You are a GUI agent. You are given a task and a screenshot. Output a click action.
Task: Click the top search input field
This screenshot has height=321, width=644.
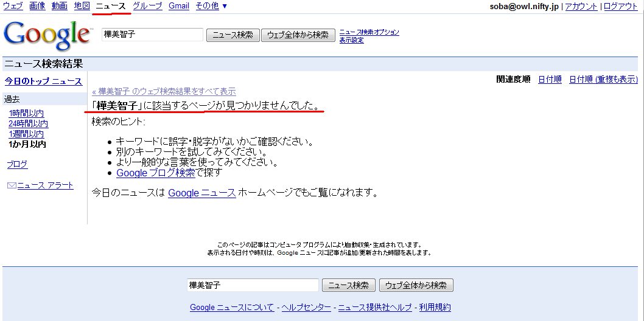(152, 35)
